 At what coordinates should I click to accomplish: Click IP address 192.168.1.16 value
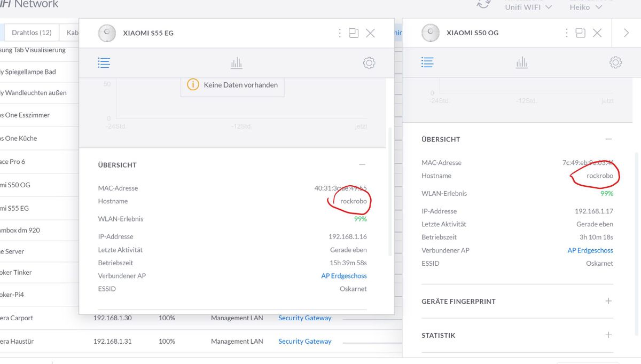(348, 237)
